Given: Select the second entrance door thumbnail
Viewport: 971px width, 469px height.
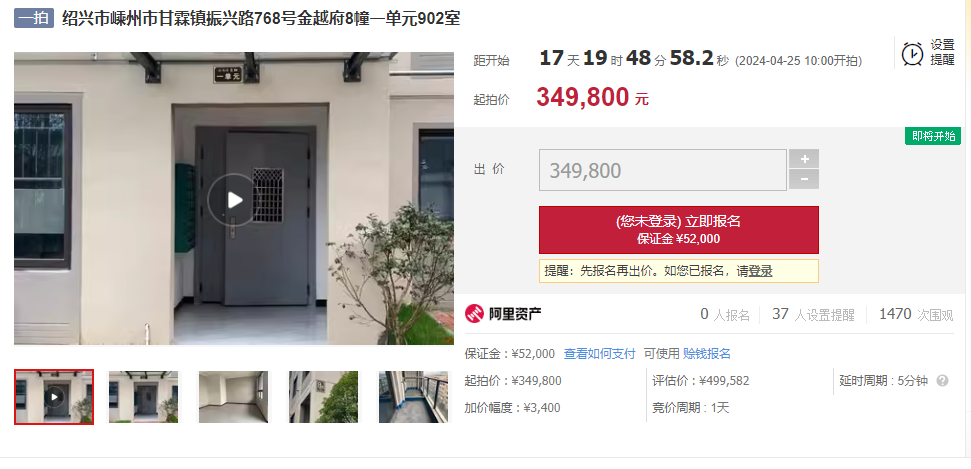Looking at the screenshot, I should pyautogui.click(x=144, y=397).
